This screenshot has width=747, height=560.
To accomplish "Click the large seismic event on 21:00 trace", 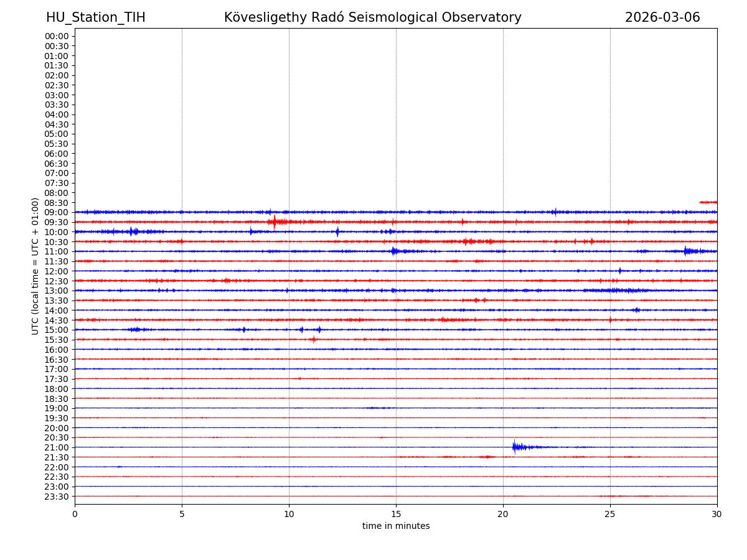I will point(517,447).
